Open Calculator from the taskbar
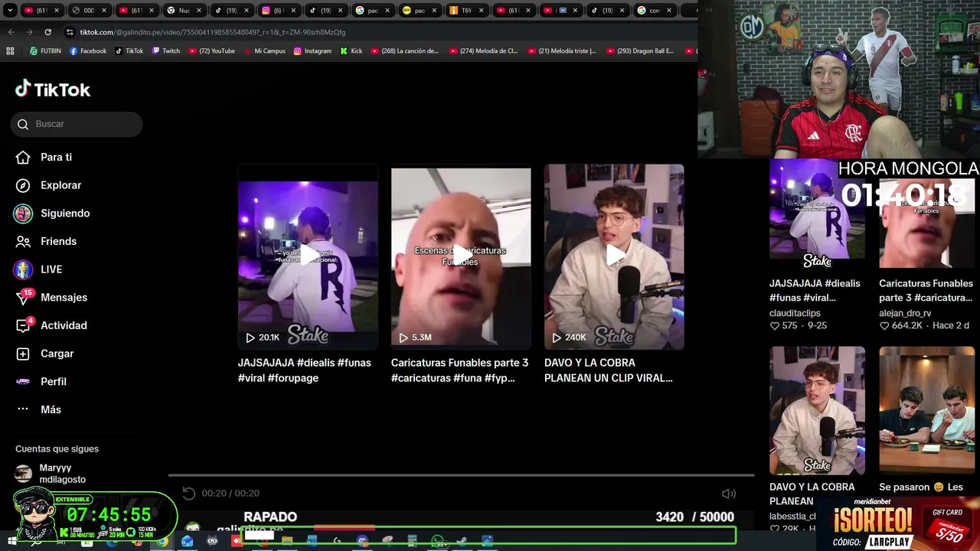980x551 pixels. tap(412, 541)
